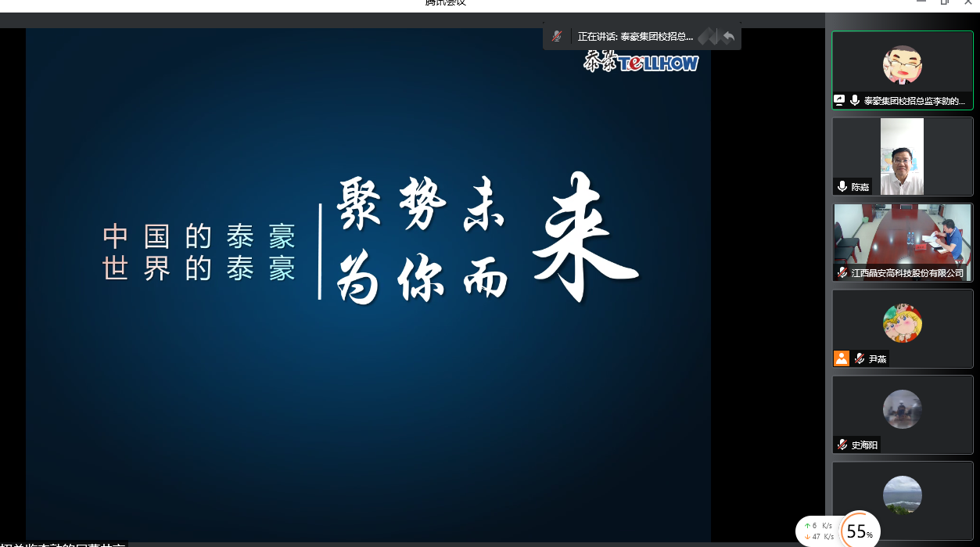The width and height of the screenshot is (980, 547).
Task: Click the '正在讲话: 泰豪集团校招总...' speaker label
Action: (635, 36)
